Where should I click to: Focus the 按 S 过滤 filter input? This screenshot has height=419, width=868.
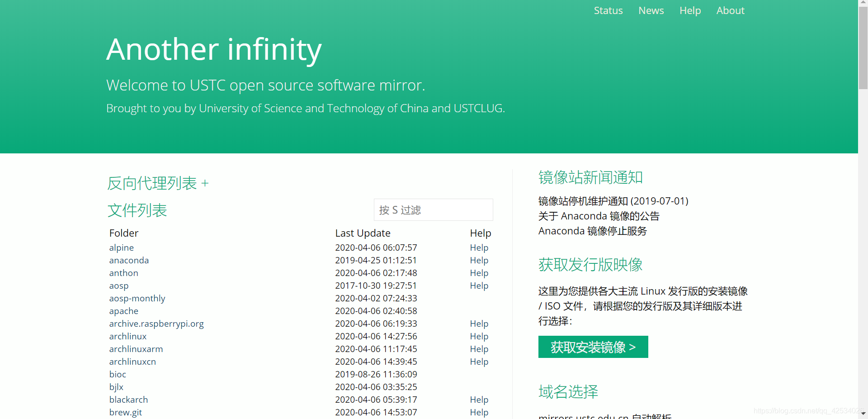(x=433, y=210)
